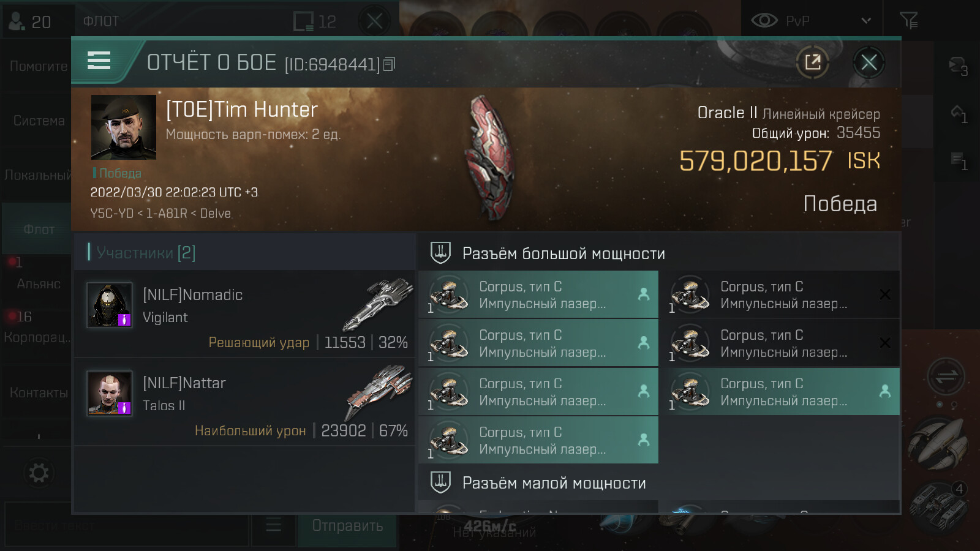The width and height of the screenshot is (980, 551).
Task: Open Tim Hunter's pilot portrait
Action: click(124, 127)
